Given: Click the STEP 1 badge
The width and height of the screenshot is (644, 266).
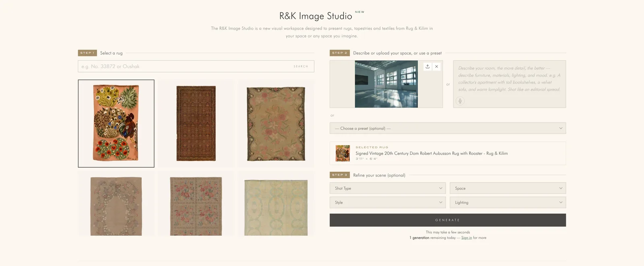Looking at the screenshot, I should (x=87, y=53).
